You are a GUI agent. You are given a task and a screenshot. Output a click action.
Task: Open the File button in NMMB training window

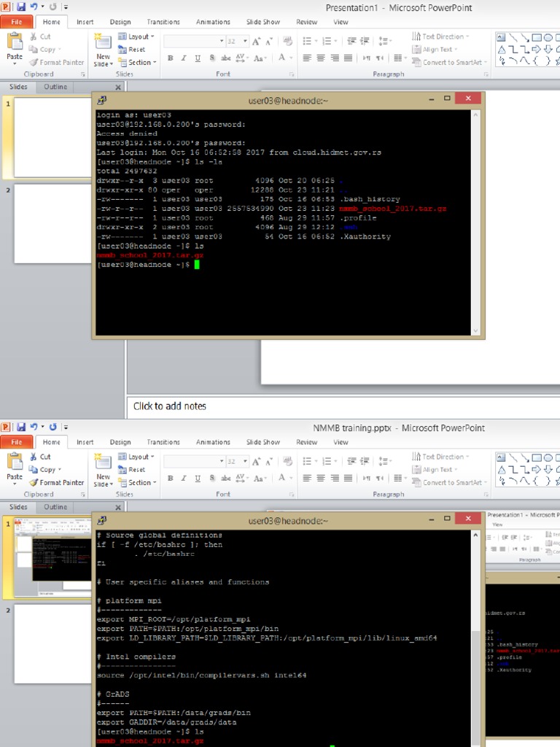16,442
